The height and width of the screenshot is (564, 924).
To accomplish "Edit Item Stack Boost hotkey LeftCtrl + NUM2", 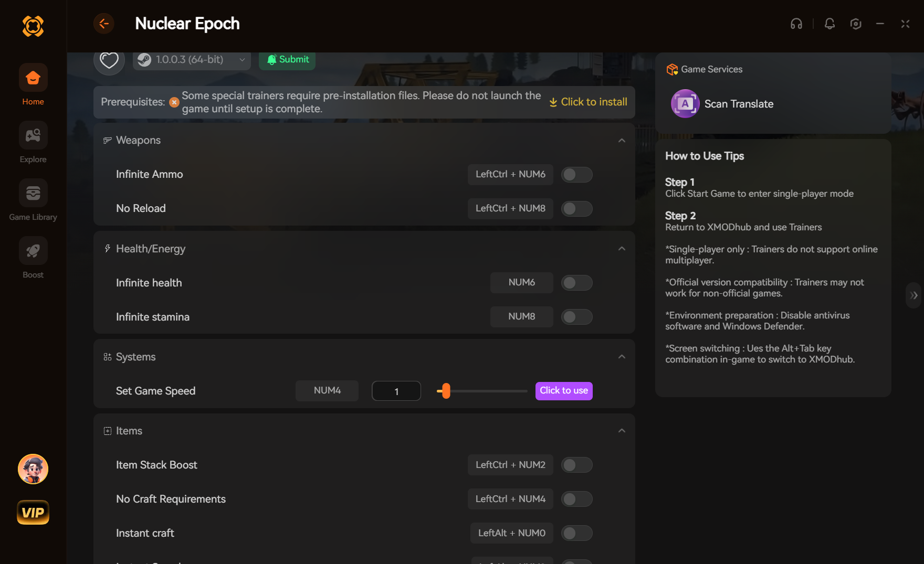I will tap(510, 465).
